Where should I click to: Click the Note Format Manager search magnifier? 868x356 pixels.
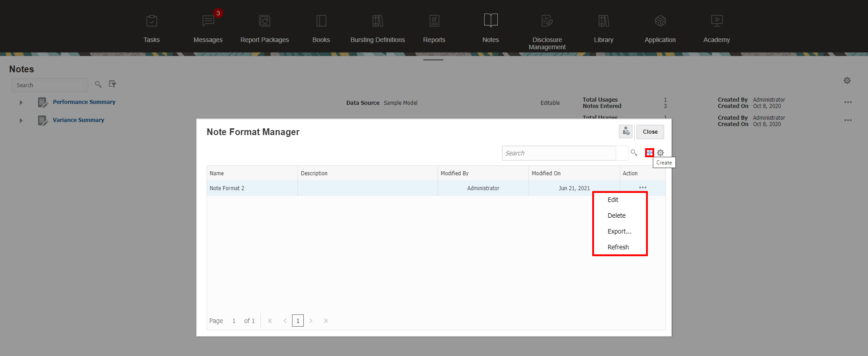634,153
